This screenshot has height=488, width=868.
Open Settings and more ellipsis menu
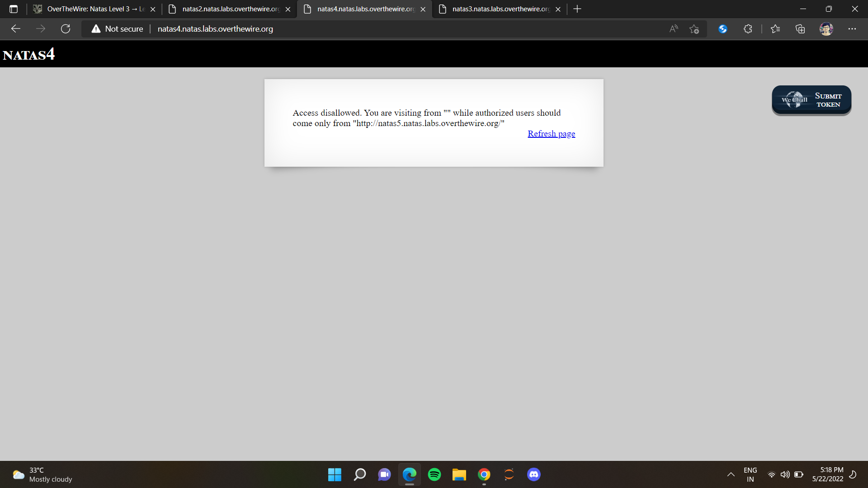coord(852,29)
